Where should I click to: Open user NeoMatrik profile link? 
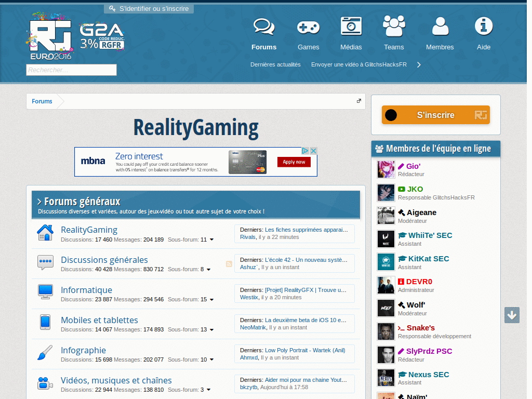pyautogui.click(x=253, y=327)
